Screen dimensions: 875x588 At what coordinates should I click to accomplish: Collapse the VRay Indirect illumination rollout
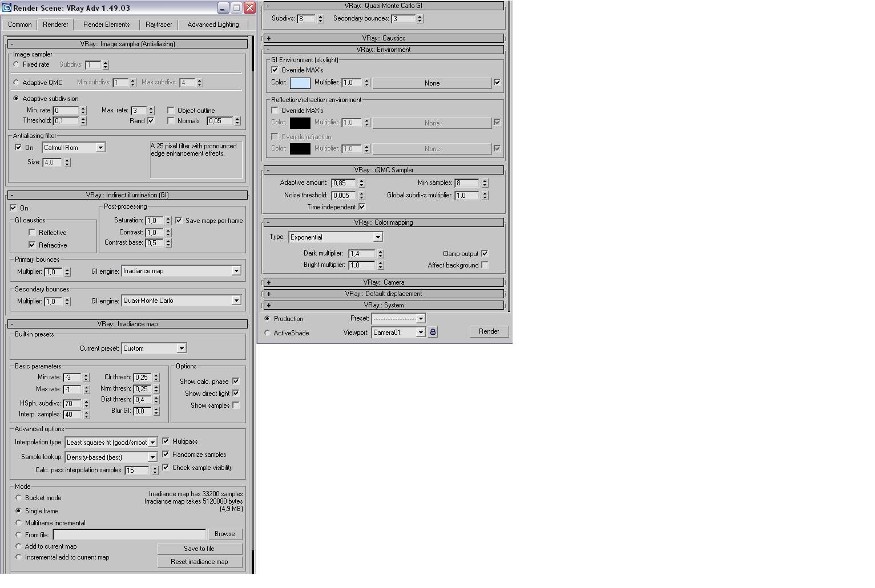(x=127, y=195)
